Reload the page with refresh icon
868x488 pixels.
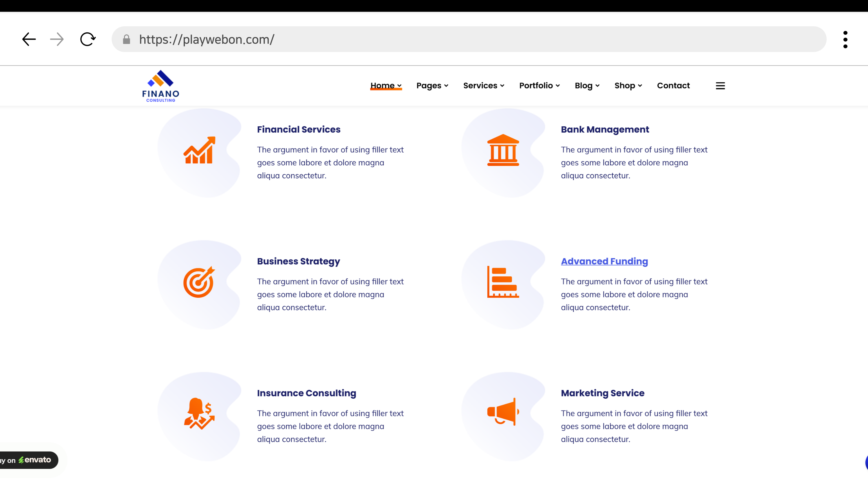click(x=88, y=39)
